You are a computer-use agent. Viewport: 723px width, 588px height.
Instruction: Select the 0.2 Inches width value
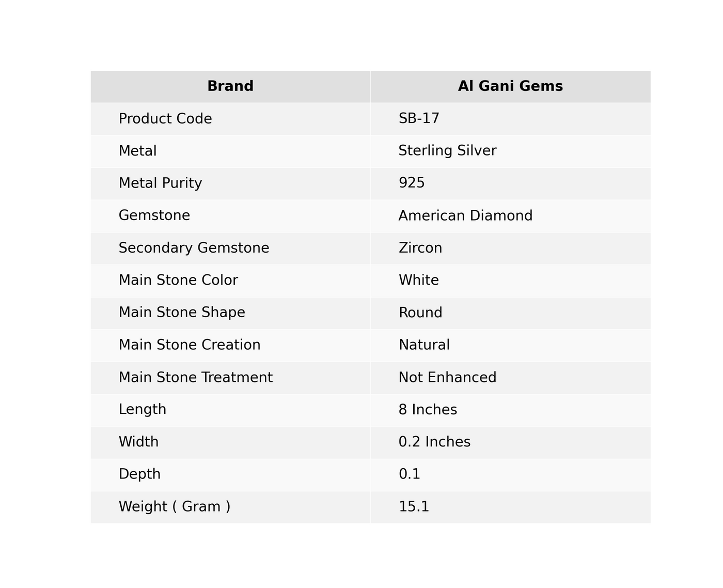point(434,442)
